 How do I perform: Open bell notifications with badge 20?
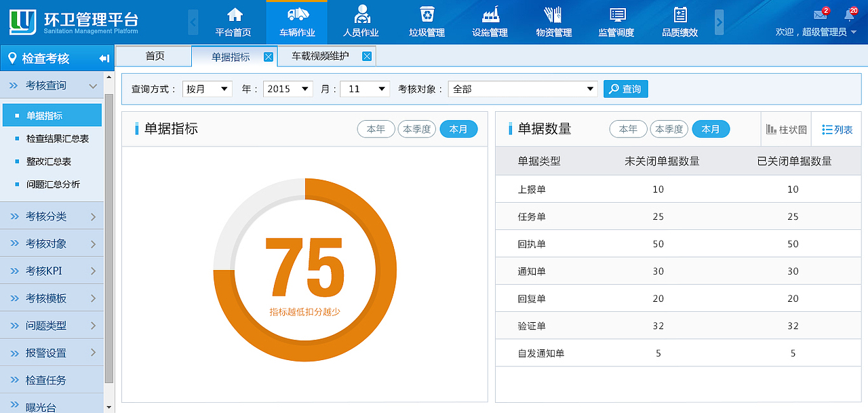click(x=849, y=14)
